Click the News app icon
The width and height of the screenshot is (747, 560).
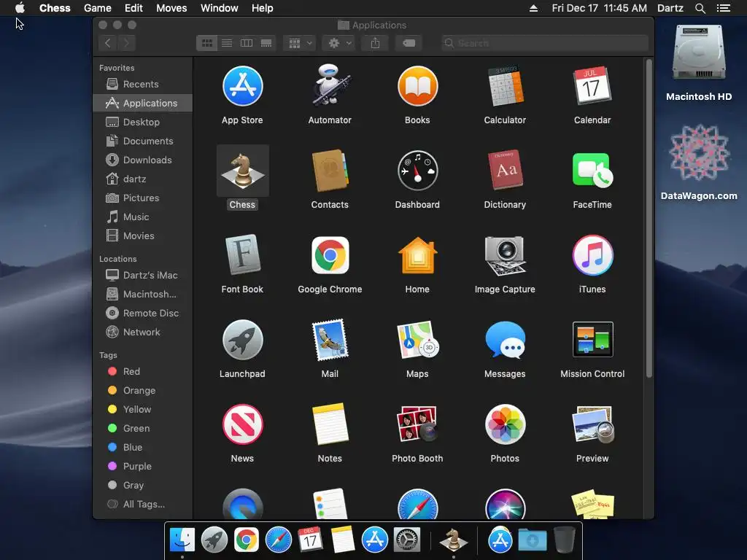coord(242,424)
